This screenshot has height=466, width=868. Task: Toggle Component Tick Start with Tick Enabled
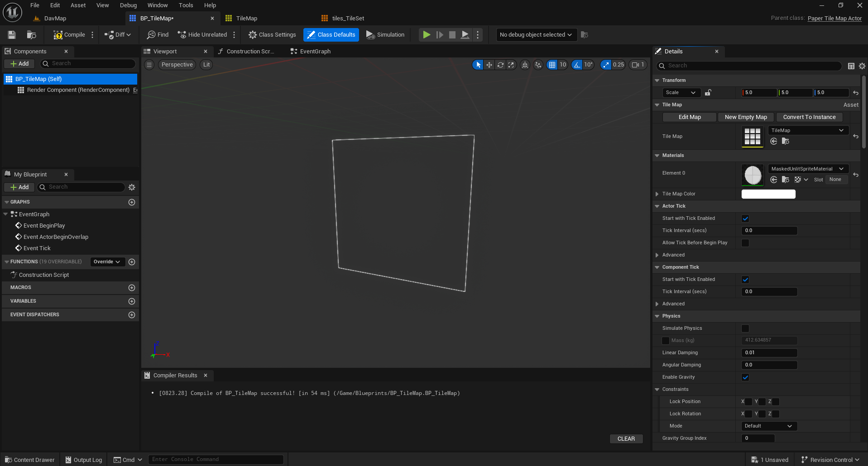tap(745, 280)
